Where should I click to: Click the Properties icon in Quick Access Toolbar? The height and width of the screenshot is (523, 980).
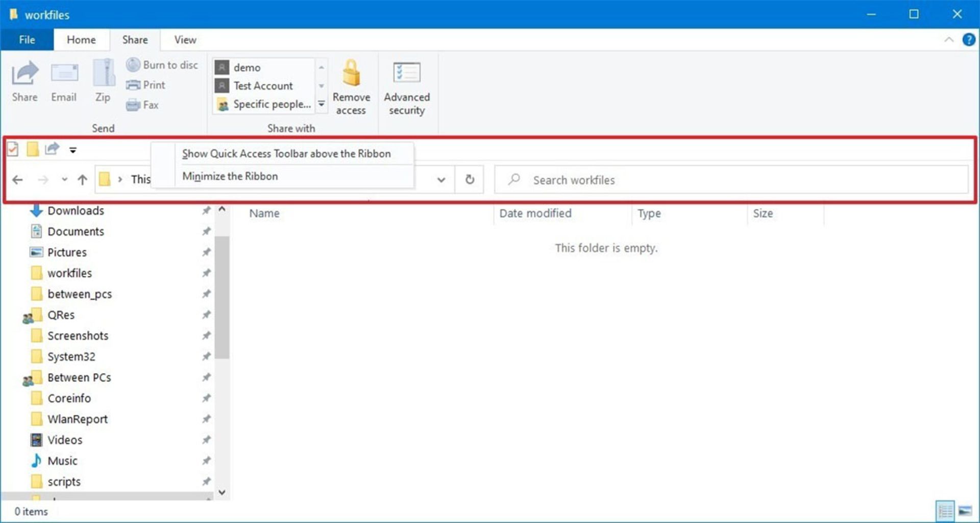(x=13, y=149)
